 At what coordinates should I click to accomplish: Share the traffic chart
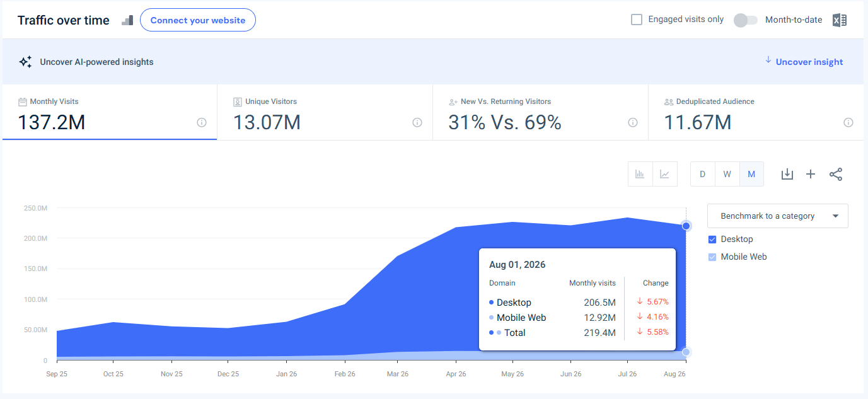click(x=836, y=174)
